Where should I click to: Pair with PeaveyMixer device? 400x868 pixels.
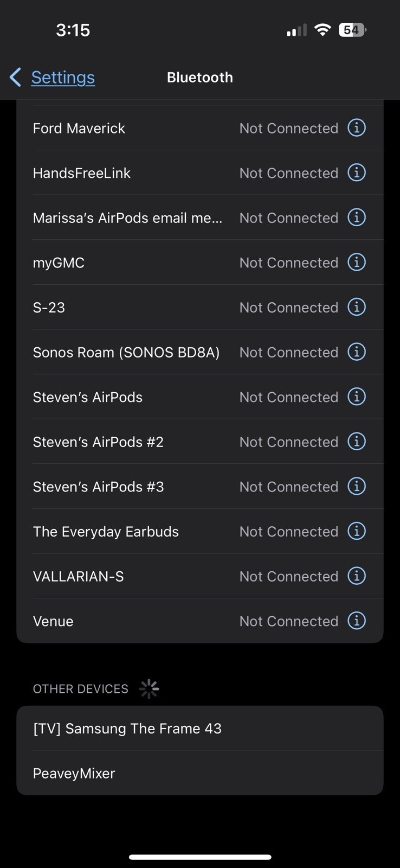pyautogui.click(x=200, y=773)
